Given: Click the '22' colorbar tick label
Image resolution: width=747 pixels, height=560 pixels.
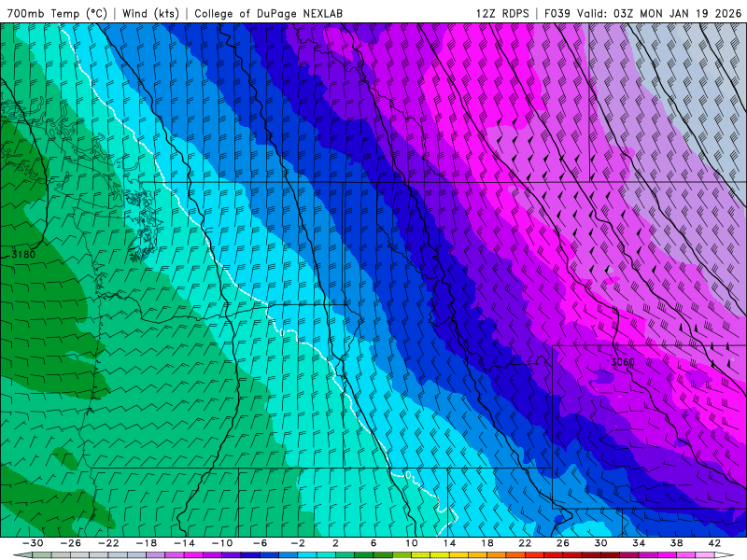Looking at the screenshot, I should click(x=525, y=543).
